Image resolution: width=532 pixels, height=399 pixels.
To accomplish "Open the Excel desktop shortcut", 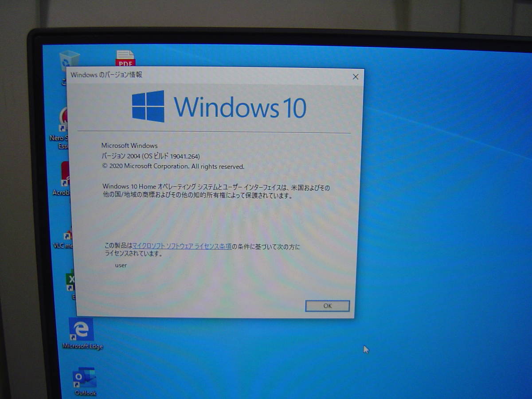I will [71, 284].
